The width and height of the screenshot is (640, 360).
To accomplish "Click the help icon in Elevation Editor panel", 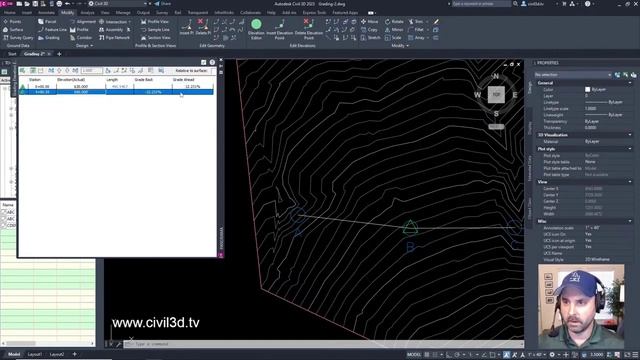I will click(x=212, y=62).
